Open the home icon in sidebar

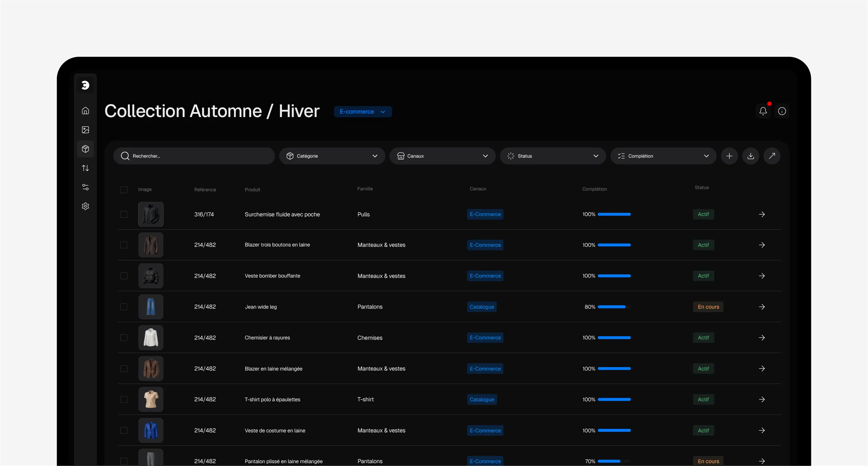85,110
